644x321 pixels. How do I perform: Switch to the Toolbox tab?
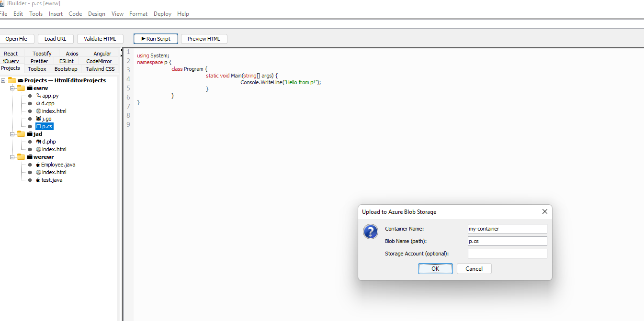pos(37,69)
